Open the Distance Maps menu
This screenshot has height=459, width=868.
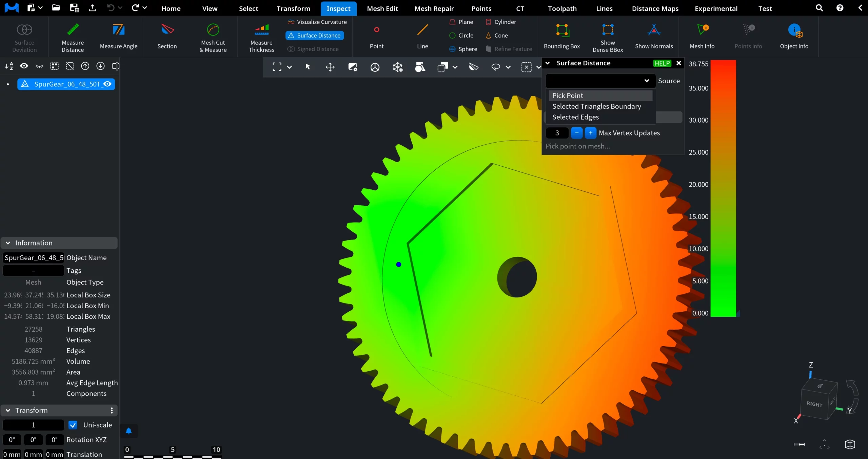pos(654,8)
